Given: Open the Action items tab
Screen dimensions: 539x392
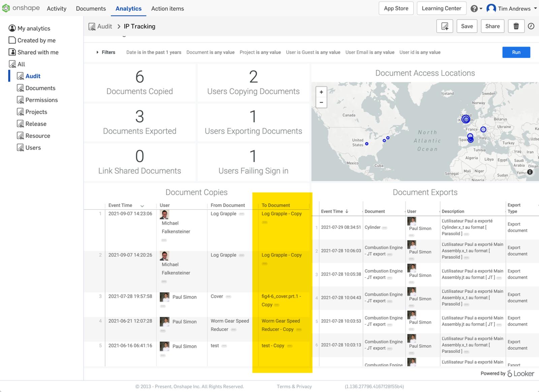Looking at the screenshot, I should click(x=167, y=9).
